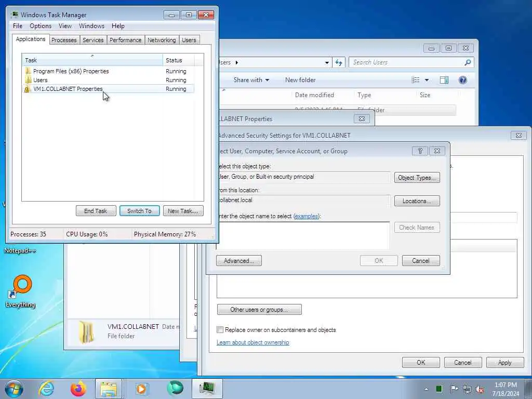Viewport: 532px width, 399px height.
Task: Click the Advanced... button
Action: 239,261
